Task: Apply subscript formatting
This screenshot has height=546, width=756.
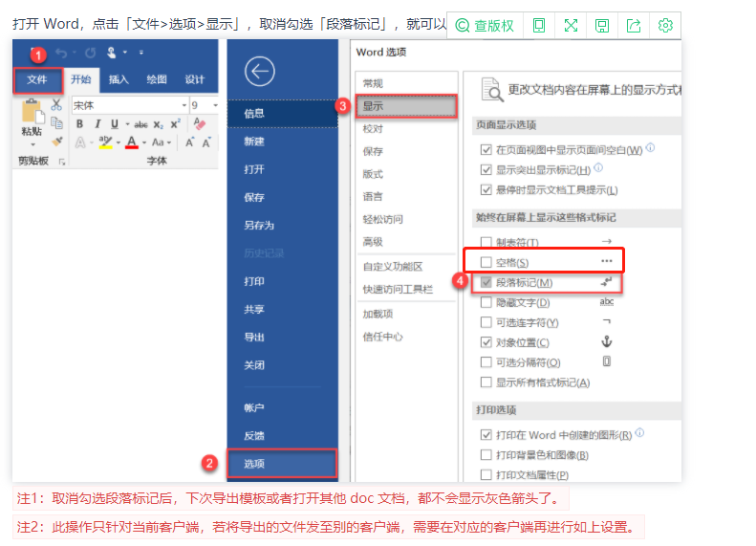Action: pyautogui.click(x=158, y=124)
